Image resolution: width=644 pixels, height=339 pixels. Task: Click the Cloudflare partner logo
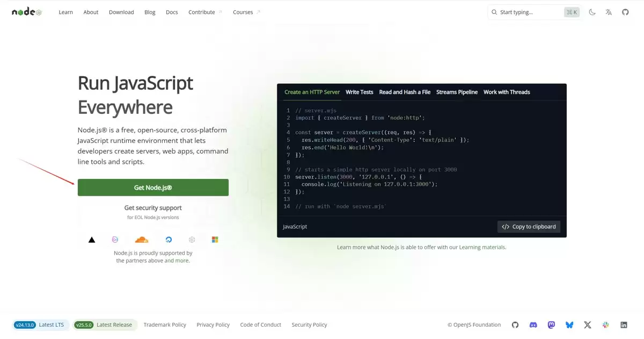(141, 240)
